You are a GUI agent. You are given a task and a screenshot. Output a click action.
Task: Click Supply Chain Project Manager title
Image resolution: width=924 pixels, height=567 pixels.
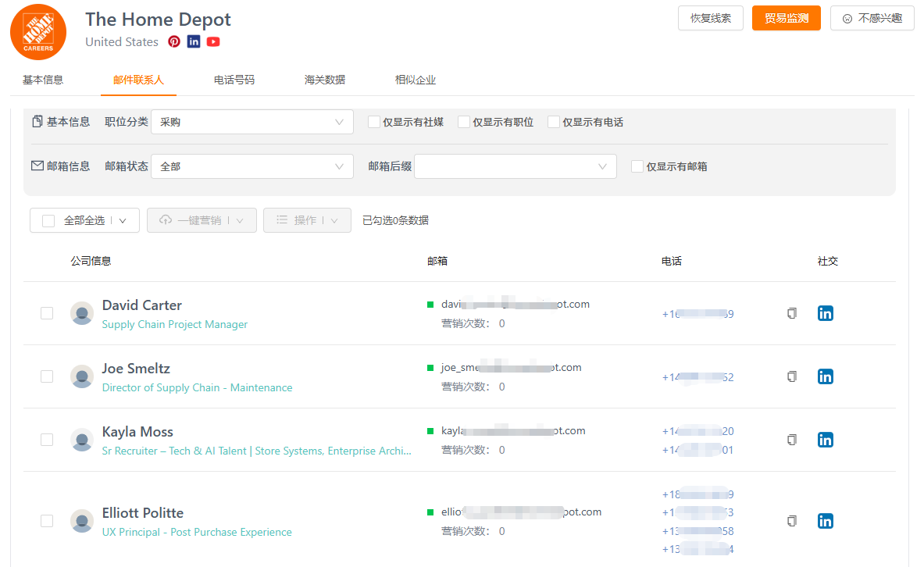(174, 324)
